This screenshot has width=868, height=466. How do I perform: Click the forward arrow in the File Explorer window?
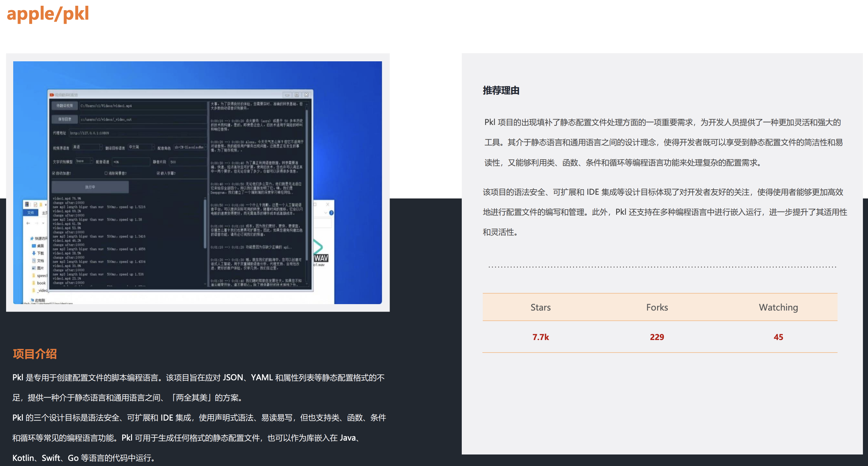click(x=37, y=223)
